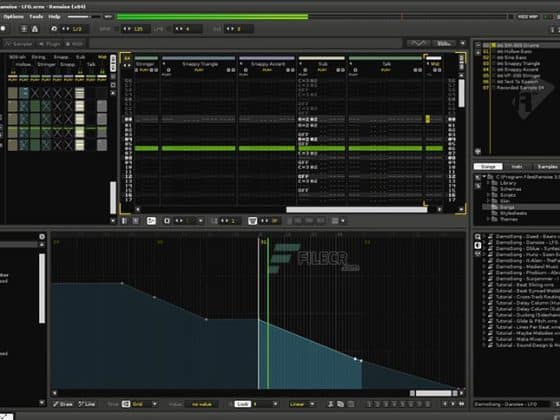
Task: Collapse the Sub track arrow
Action: pyautogui.click(x=301, y=64)
